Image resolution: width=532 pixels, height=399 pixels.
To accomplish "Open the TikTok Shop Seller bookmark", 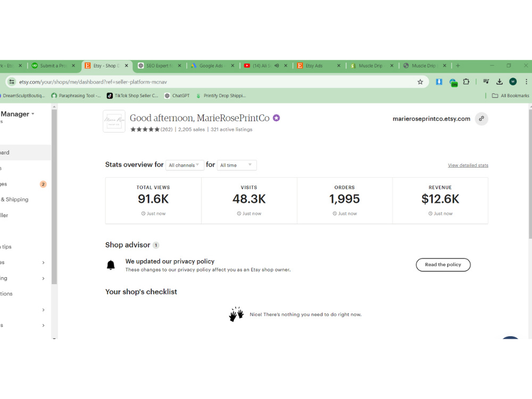I will 132,96.
